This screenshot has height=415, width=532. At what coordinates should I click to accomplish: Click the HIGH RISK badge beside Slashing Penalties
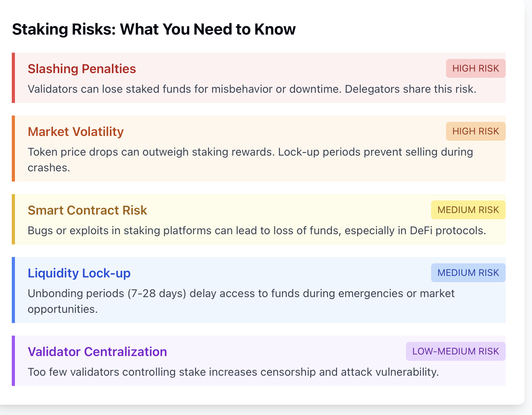click(x=475, y=68)
